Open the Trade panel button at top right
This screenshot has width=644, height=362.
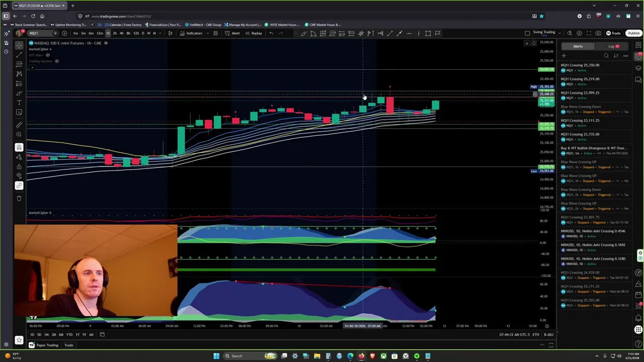pos(613,33)
